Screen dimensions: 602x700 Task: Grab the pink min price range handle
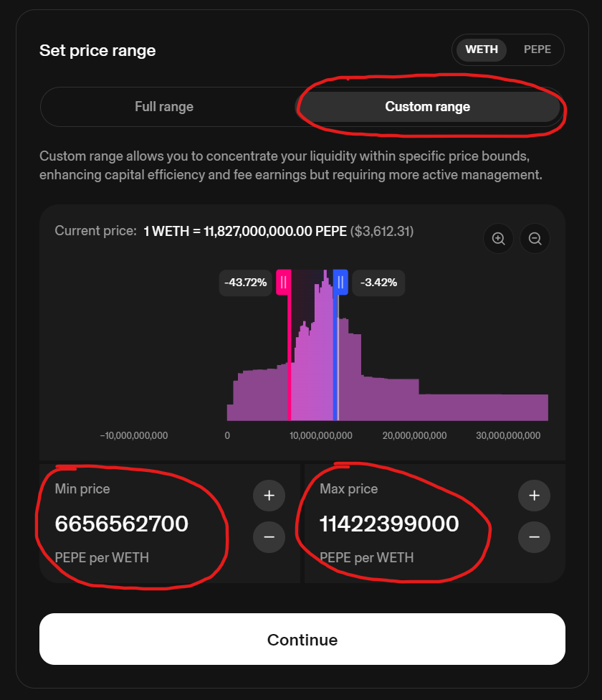[x=284, y=283]
